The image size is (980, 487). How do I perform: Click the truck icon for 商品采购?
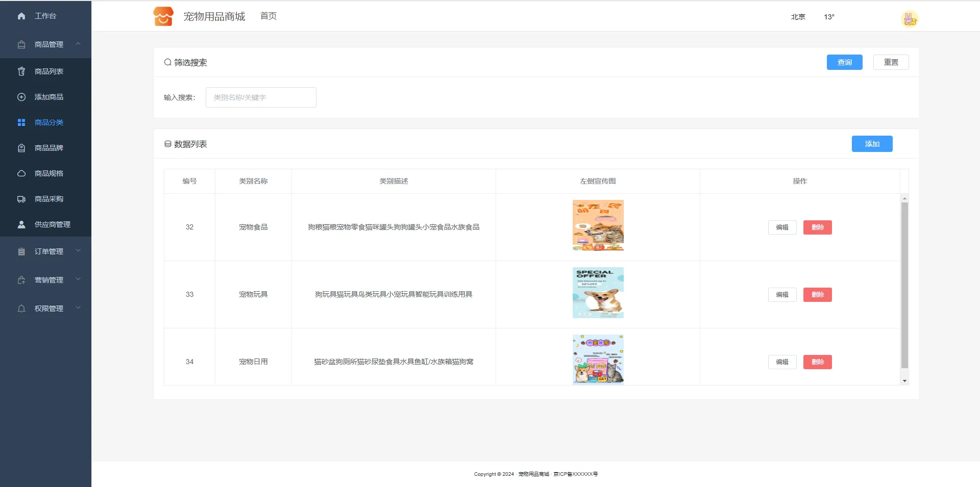(x=21, y=199)
